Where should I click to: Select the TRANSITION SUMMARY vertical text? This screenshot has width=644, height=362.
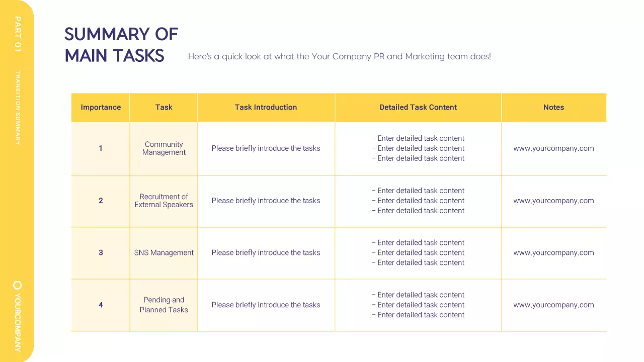[18, 108]
